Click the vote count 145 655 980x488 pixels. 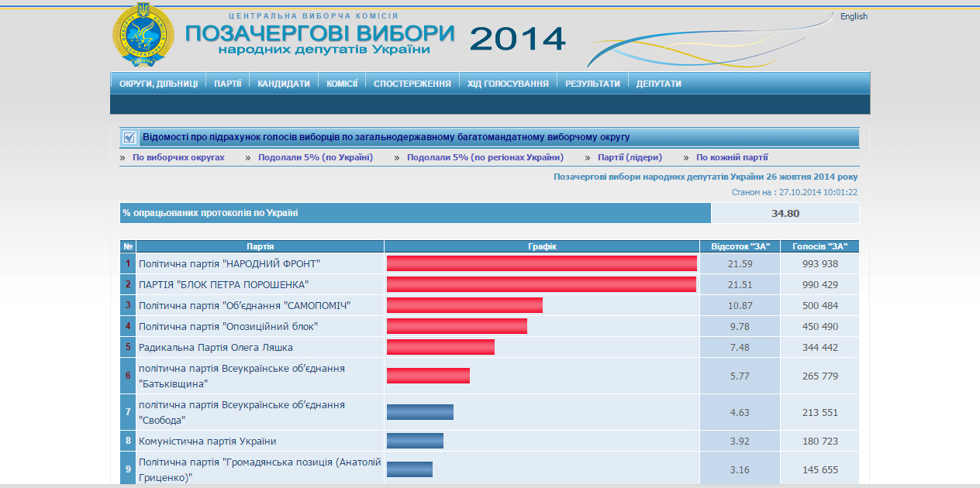[820, 470]
